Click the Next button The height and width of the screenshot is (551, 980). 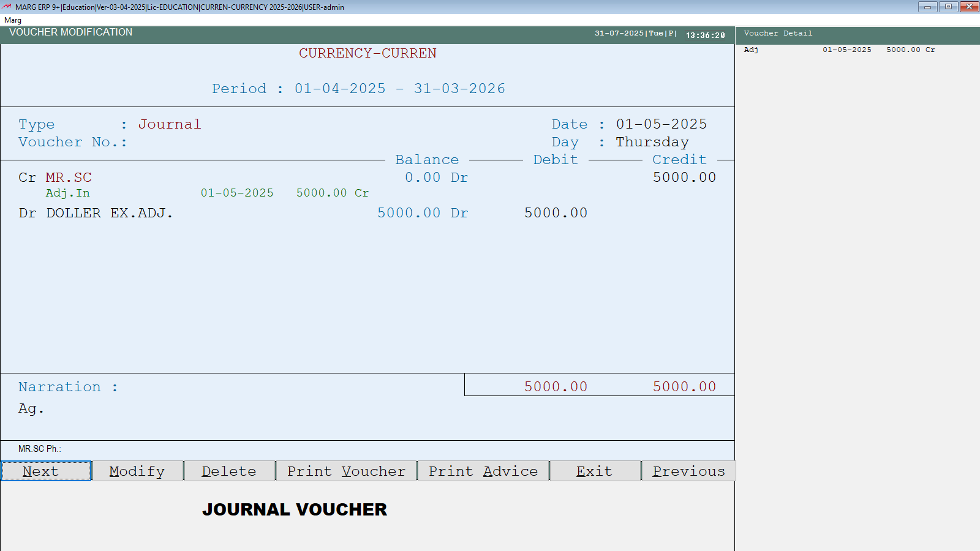tap(46, 471)
